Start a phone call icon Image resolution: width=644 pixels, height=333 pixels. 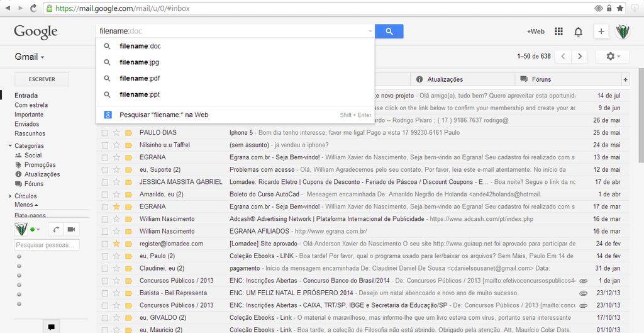[56, 229]
